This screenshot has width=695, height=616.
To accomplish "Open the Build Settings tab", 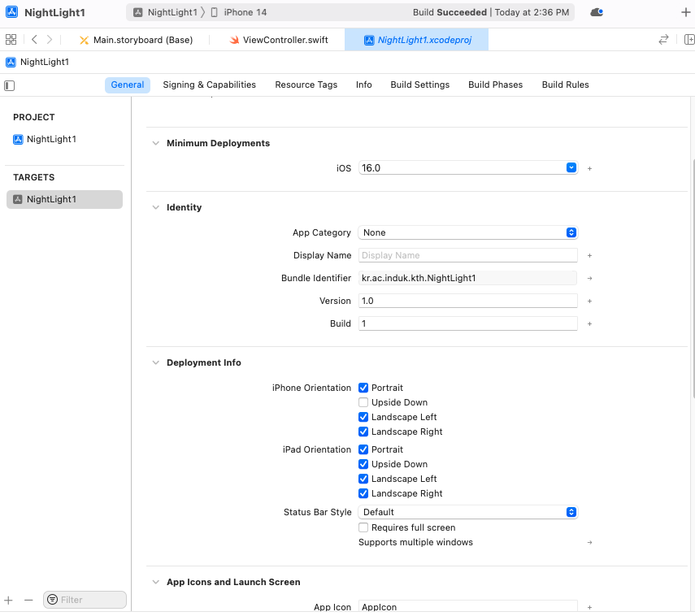I will pos(419,85).
